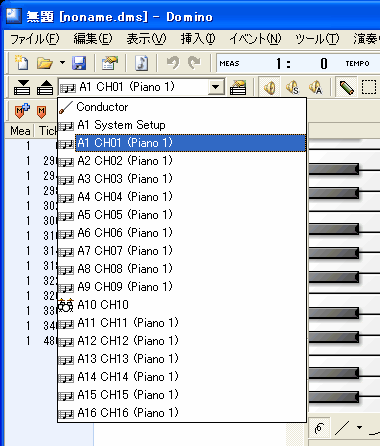Select A12 CH12 (Piano 1) track

click(x=182, y=341)
